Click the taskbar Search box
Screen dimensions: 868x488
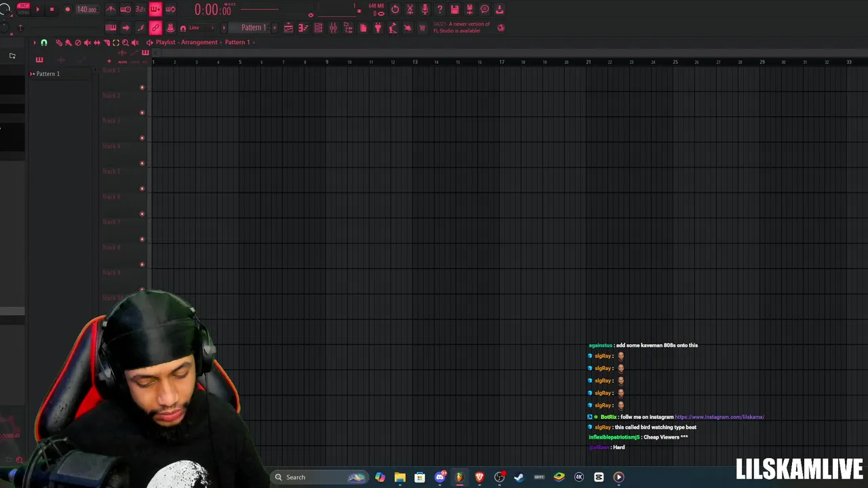[x=319, y=477]
